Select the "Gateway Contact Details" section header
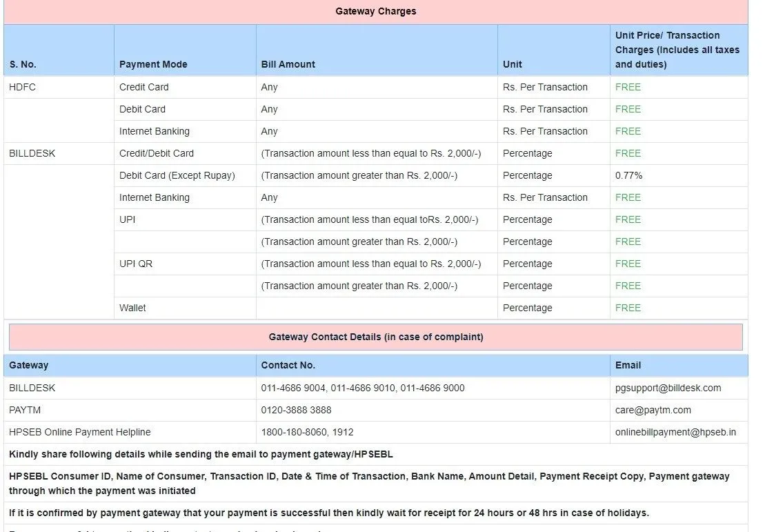 [x=375, y=337]
